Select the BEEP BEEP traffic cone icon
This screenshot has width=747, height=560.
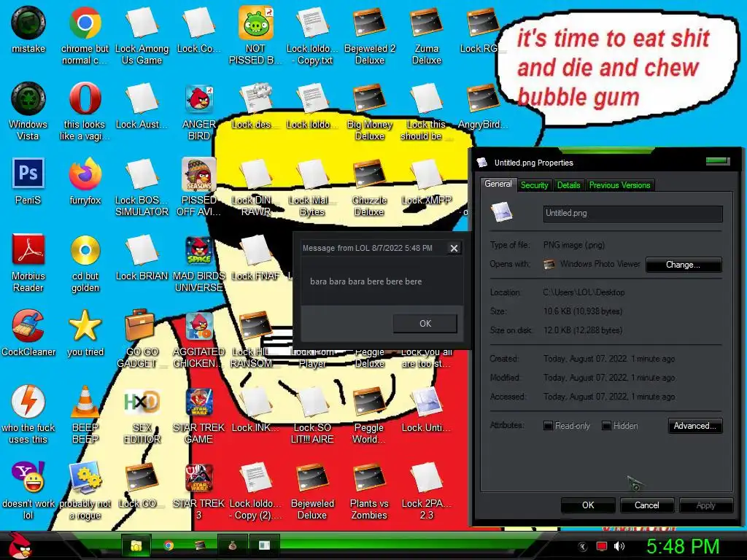(x=85, y=402)
